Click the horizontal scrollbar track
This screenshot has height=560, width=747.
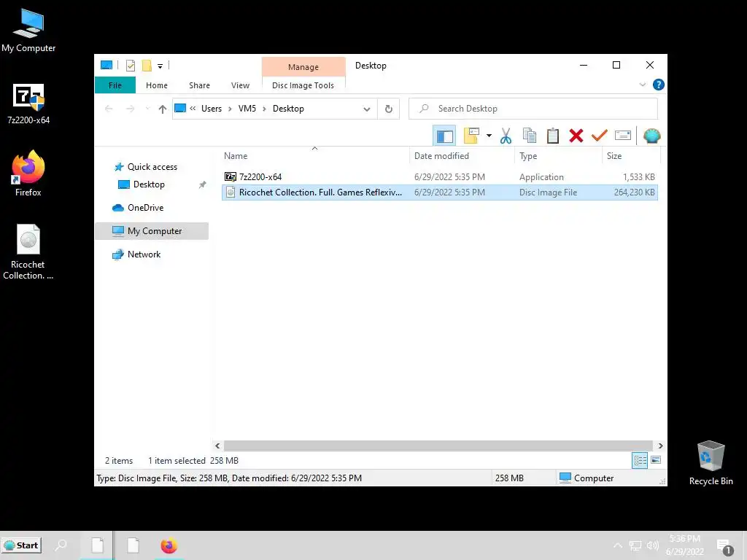tap(438, 446)
